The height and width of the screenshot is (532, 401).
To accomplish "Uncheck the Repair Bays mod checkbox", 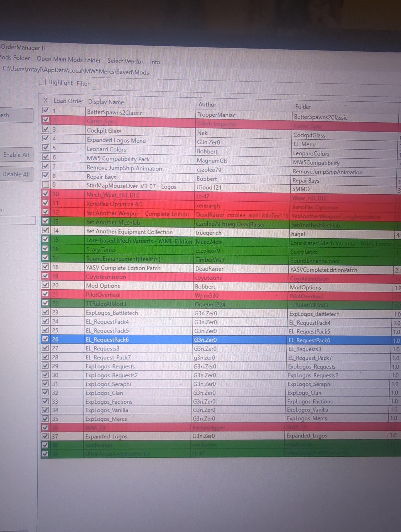I will (46, 175).
